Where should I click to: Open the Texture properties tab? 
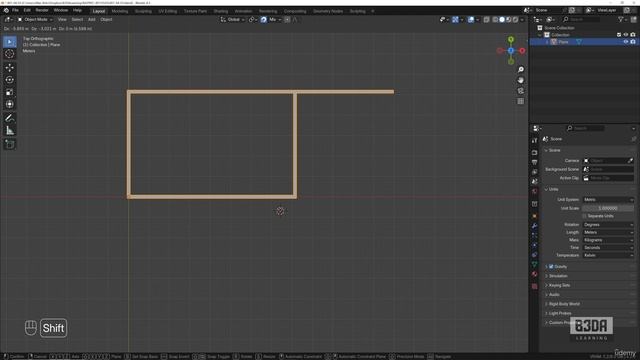[x=535, y=287]
